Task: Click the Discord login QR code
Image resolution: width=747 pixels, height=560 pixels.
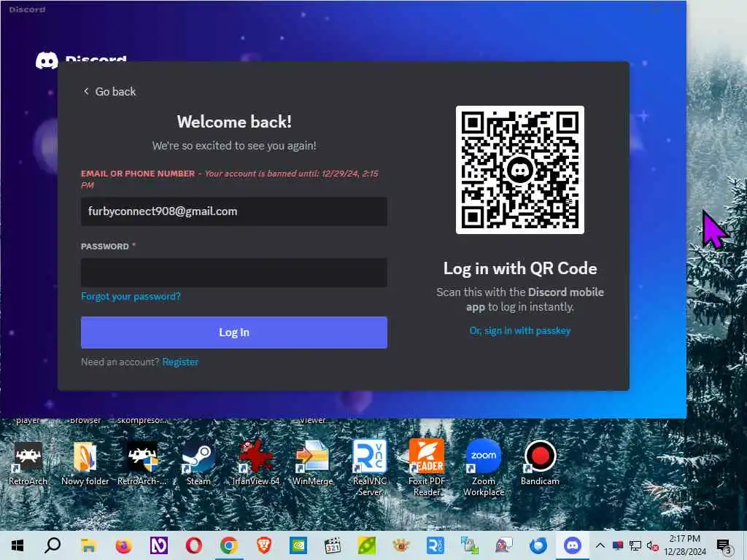Action: pyautogui.click(x=519, y=170)
